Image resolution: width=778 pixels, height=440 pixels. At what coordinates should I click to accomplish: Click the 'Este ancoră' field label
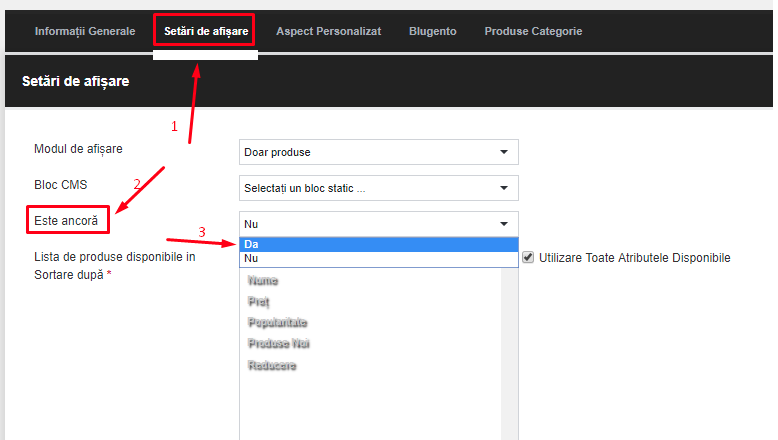point(66,221)
